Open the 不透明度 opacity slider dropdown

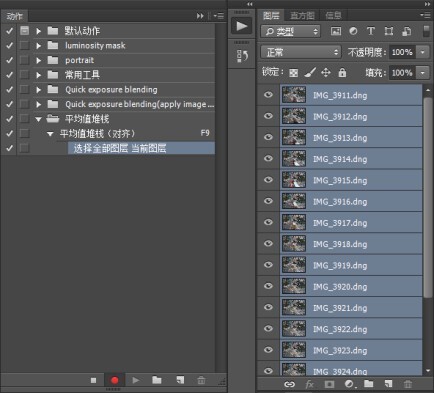tap(422, 52)
